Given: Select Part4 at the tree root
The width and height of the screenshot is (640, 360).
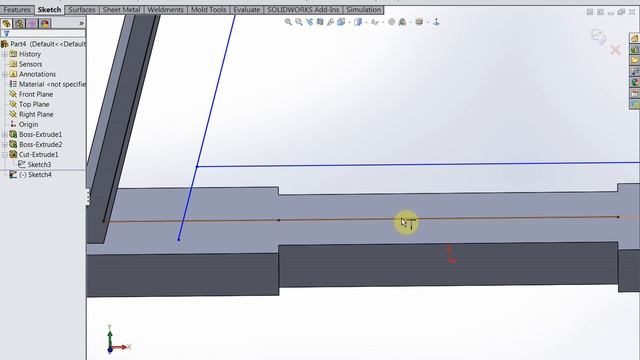Looking at the screenshot, I should pos(43,44).
